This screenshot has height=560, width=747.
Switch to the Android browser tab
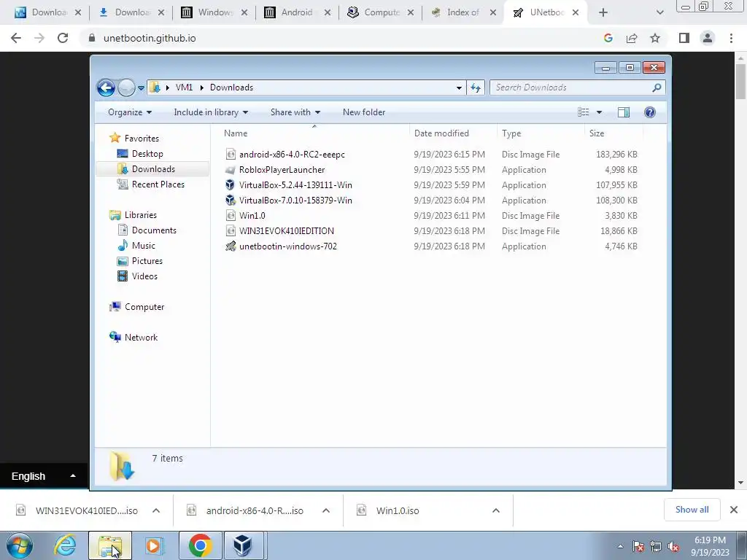pyautogui.click(x=297, y=12)
